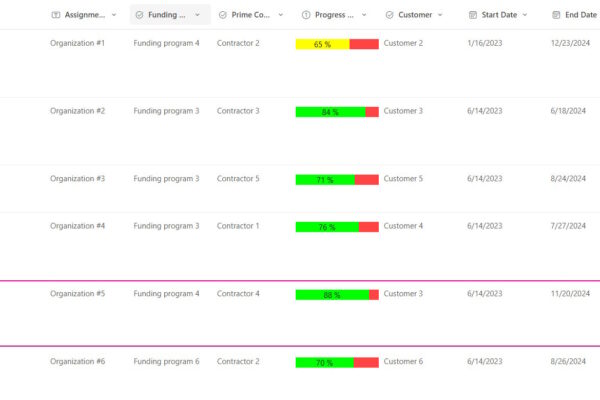Click the 11/20/2024 end date cell
This screenshot has height=400, width=600.
570,294
